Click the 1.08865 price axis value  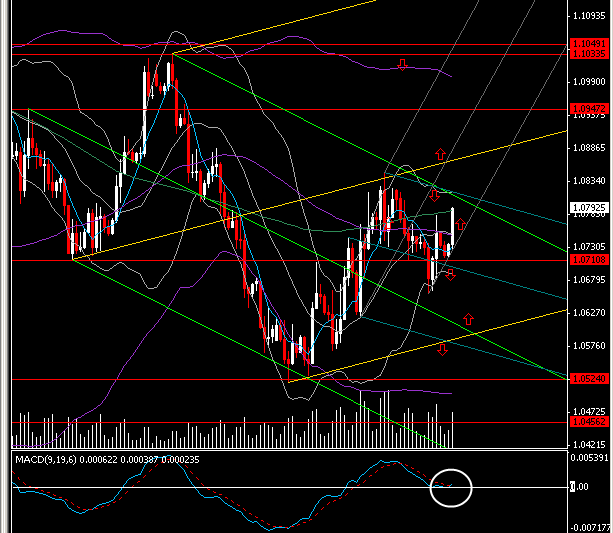click(x=589, y=148)
